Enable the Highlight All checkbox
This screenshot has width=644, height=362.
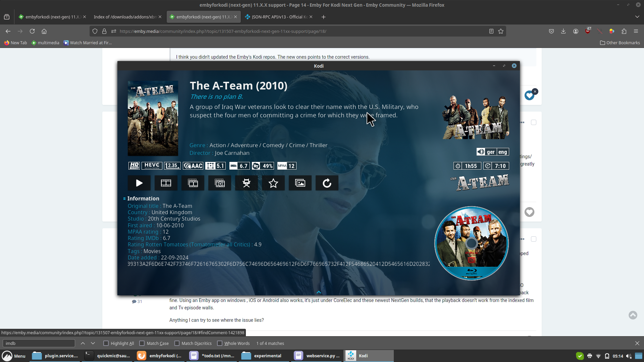coord(106,343)
